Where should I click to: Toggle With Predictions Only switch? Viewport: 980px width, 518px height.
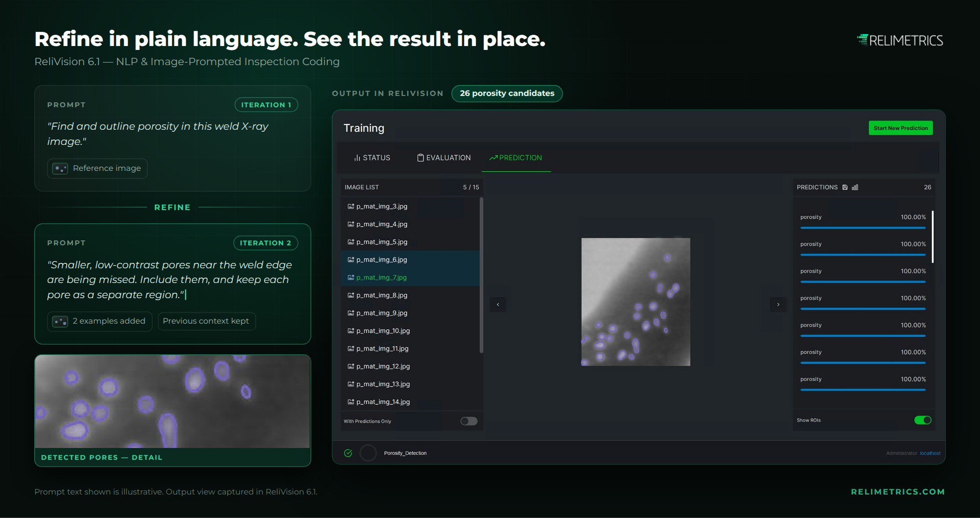[x=469, y=421]
